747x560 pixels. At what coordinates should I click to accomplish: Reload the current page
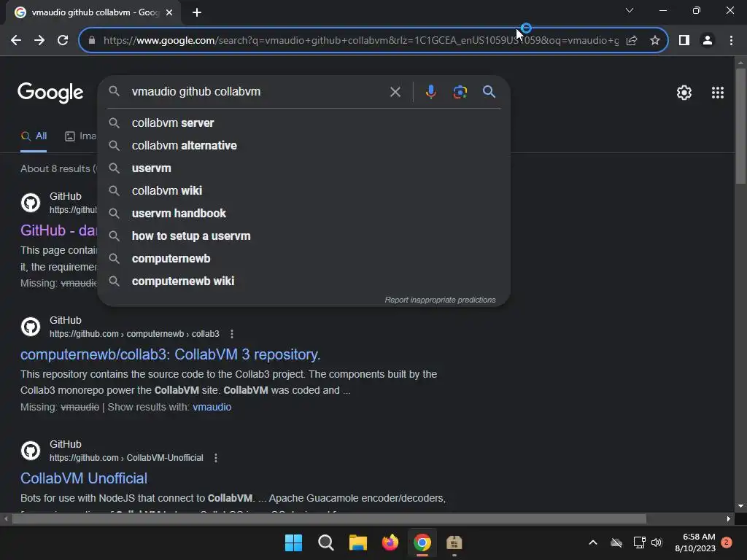[x=63, y=41]
